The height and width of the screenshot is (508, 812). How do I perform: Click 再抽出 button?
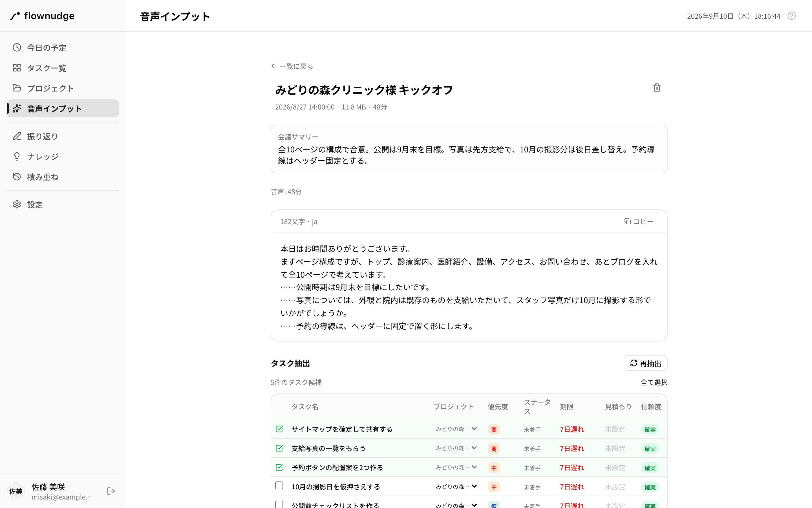[645, 363]
